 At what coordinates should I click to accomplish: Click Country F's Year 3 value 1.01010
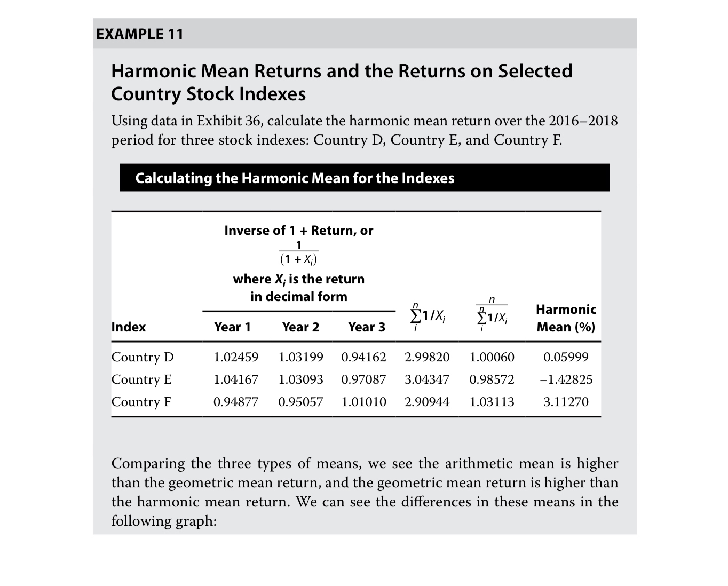tap(364, 402)
